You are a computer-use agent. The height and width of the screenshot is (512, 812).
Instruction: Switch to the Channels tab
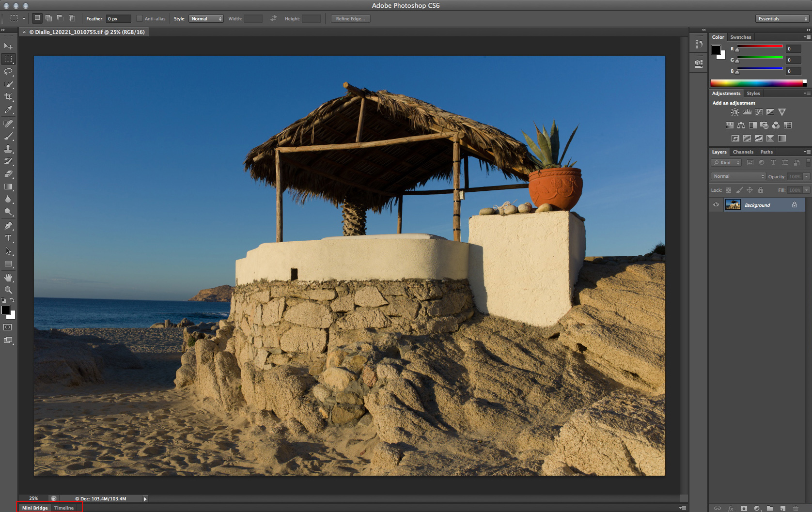point(743,152)
